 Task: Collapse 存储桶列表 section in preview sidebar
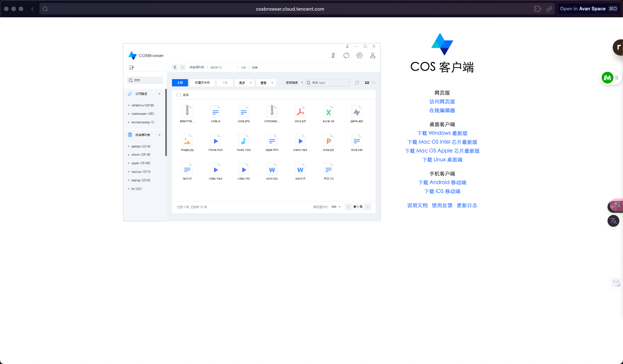[x=159, y=135]
